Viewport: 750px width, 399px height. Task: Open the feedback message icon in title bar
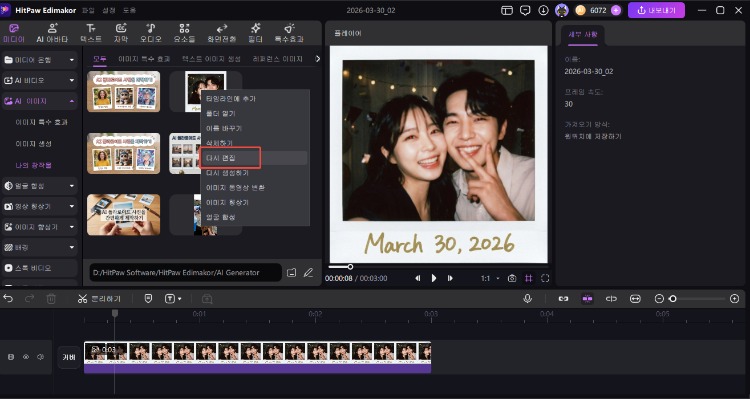[x=525, y=10]
